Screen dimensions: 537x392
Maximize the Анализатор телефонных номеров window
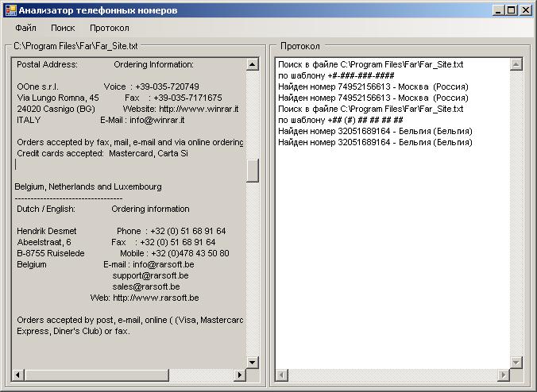pos(511,10)
